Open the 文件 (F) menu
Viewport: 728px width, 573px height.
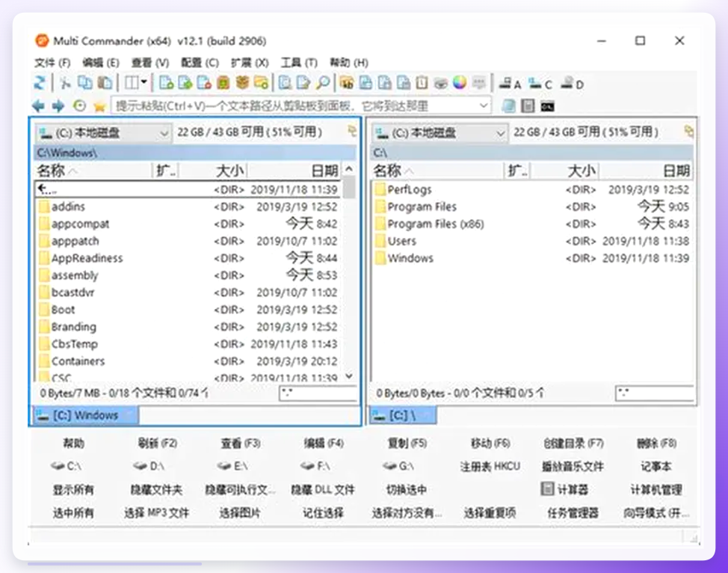52,62
